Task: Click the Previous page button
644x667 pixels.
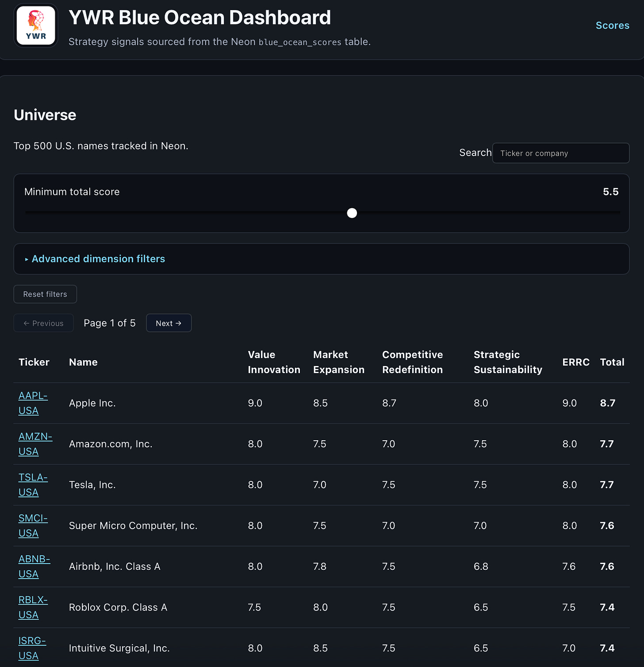Action: tap(43, 323)
